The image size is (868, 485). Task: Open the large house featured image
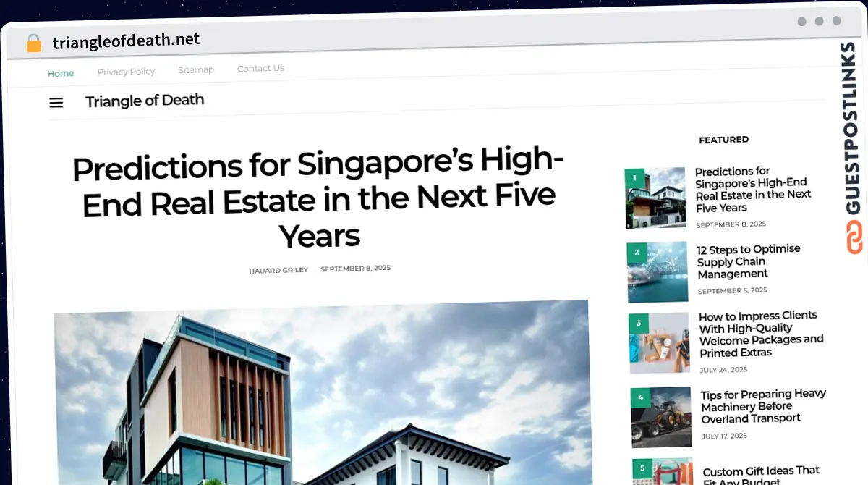[x=323, y=392]
